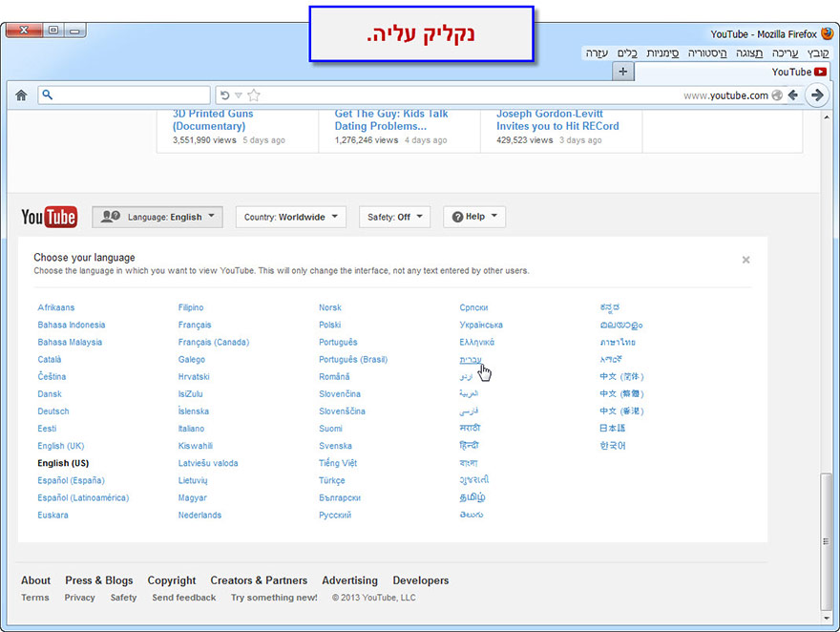Screen dimensions: 840x632
Task: Click the bookmark star icon
Action: [254, 95]
